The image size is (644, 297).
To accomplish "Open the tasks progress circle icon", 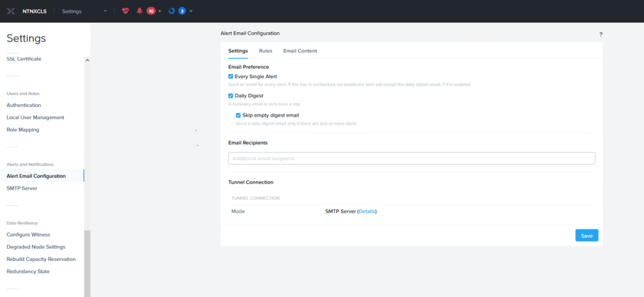I will (172, 11).
